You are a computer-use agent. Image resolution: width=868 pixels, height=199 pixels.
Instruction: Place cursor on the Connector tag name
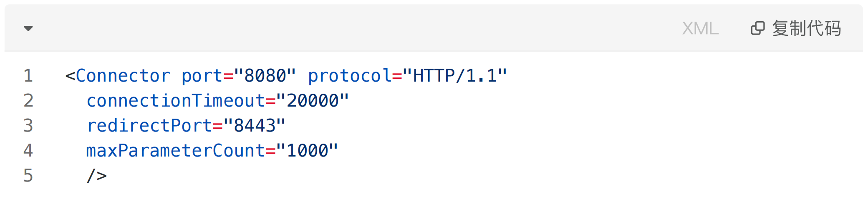pyautogui.click(x=123, y=76)
